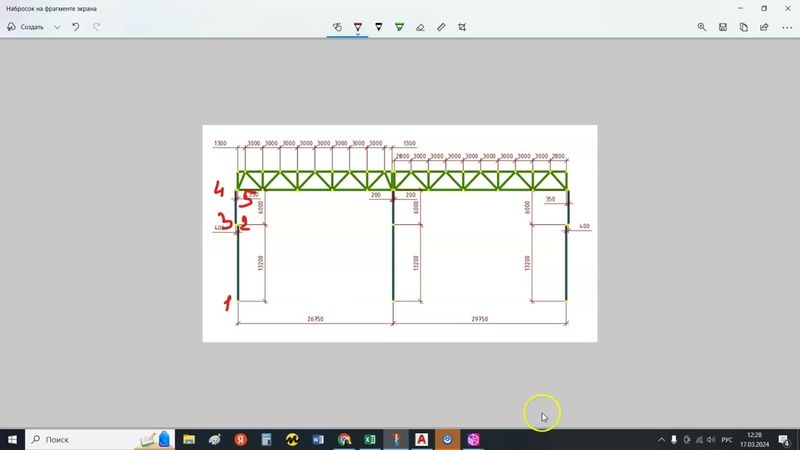Select the eraser tool
This screenshot has height=450, width=800.
click(420, 27)
